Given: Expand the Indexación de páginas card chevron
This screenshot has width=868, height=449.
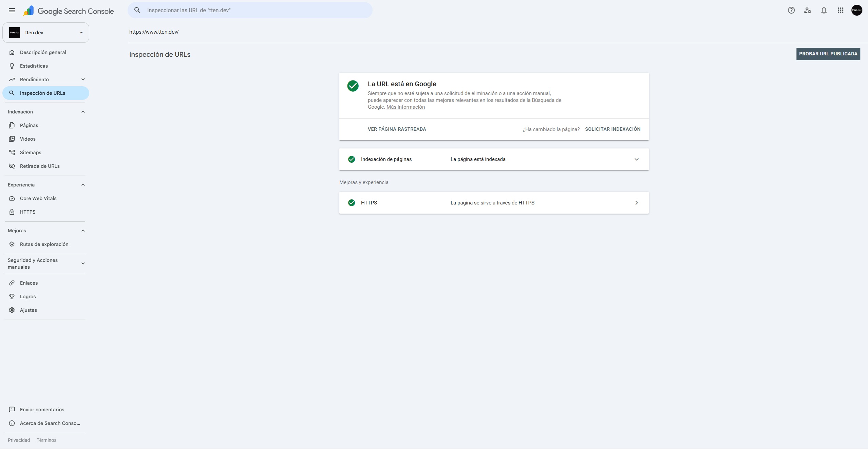Looking at the screenshot, I should click(x=637, y=159).
